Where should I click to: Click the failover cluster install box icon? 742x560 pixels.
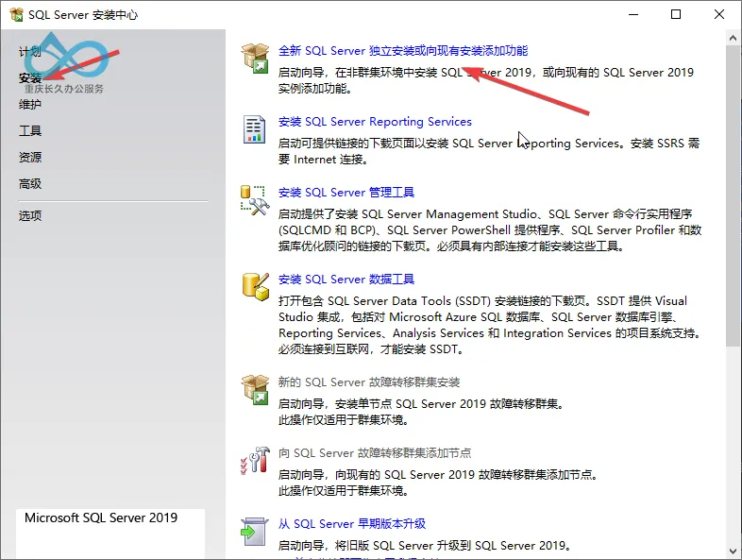[x=255, y=389]
